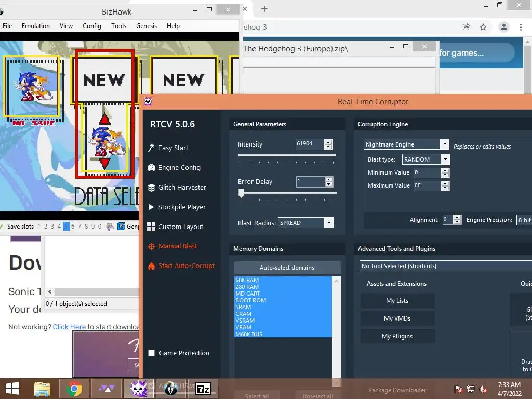Select save slot 8 in BizHawk

click(86, 227)
